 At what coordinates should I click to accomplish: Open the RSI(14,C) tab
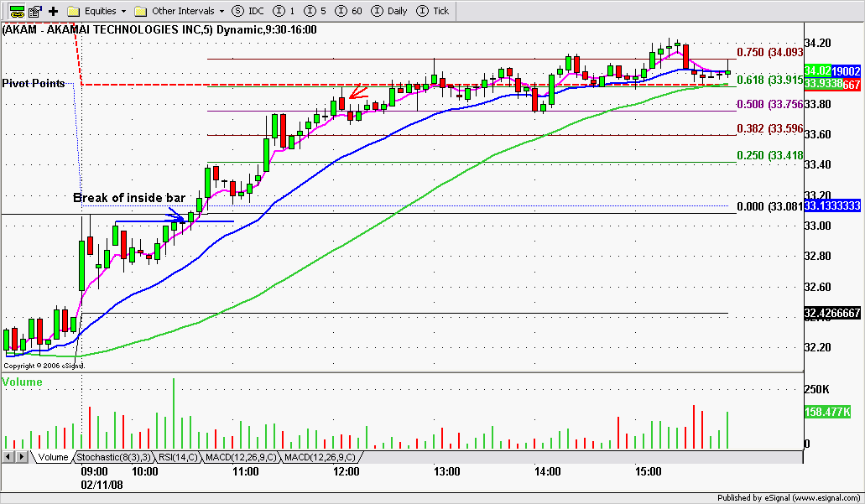point(178,457)
